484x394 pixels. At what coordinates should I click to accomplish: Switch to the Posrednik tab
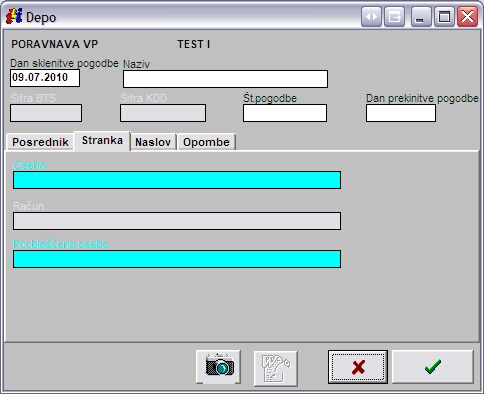(40, 142)
